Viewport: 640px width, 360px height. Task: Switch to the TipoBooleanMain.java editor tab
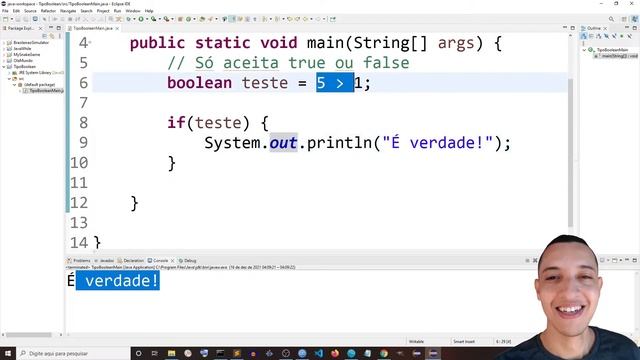[x=93, y=28]
